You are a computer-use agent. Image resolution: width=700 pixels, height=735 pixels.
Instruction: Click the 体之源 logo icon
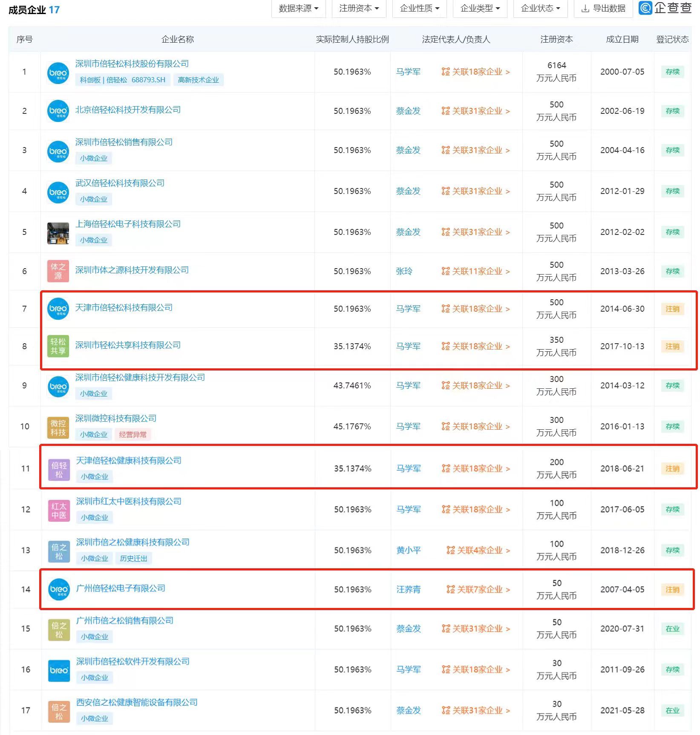coord(58,271)
